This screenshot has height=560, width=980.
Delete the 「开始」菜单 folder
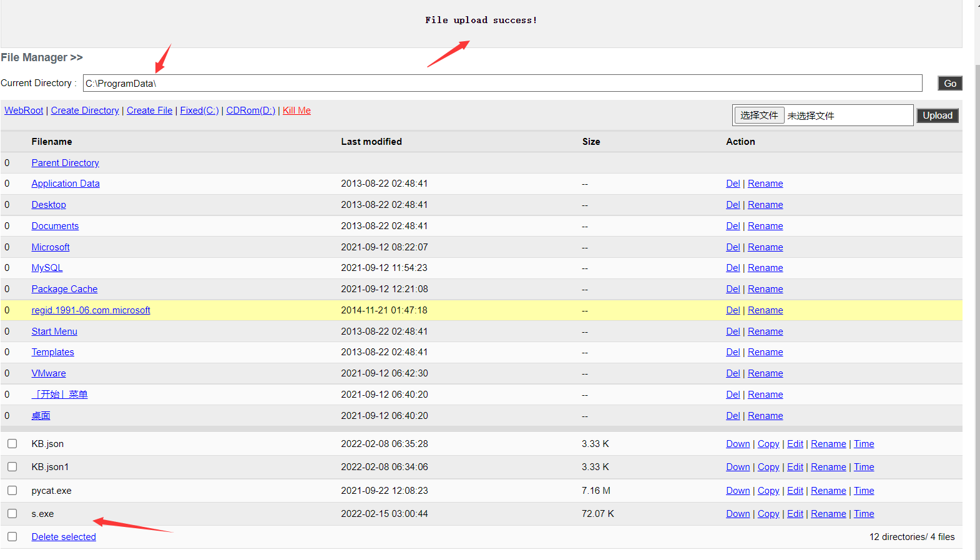[733, 395]
